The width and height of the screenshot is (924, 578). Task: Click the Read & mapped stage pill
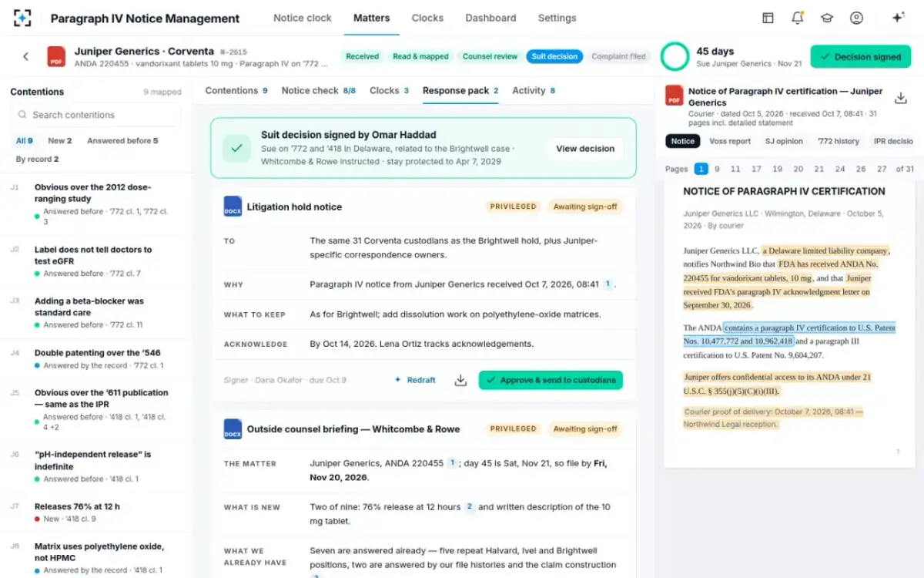[420, 56]
